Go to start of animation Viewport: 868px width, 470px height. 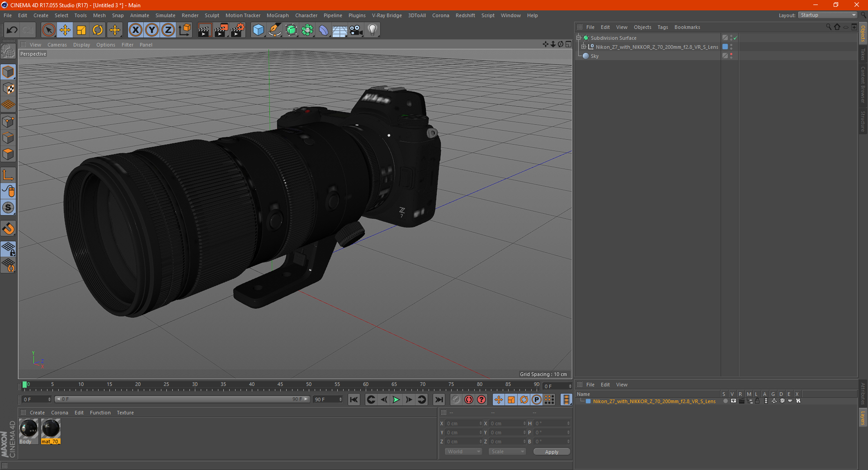point(354,399)
